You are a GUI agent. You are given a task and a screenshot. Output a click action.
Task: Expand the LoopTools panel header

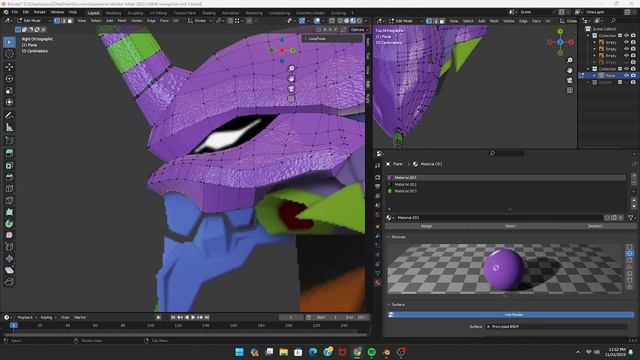(333, 38)
